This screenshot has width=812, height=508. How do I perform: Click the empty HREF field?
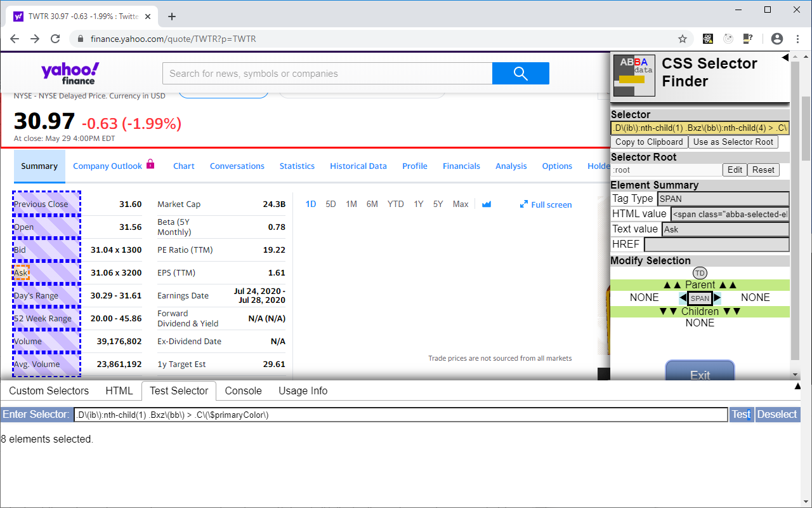pyautogui.click(x=717, y=244)
